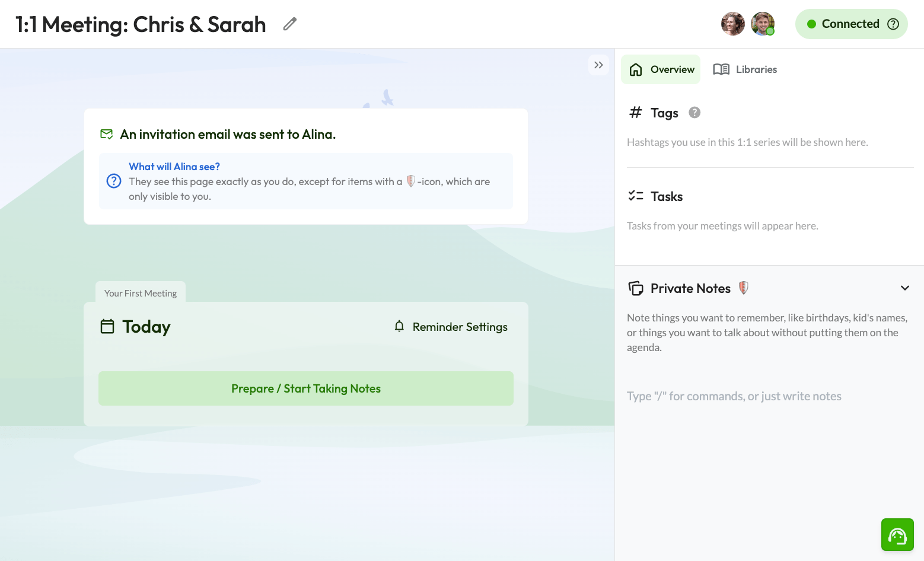The image size is (924, 561).
Task: Click the shield icon next to Private Notes
Action: pyautogui.click(x=743, y=288)
